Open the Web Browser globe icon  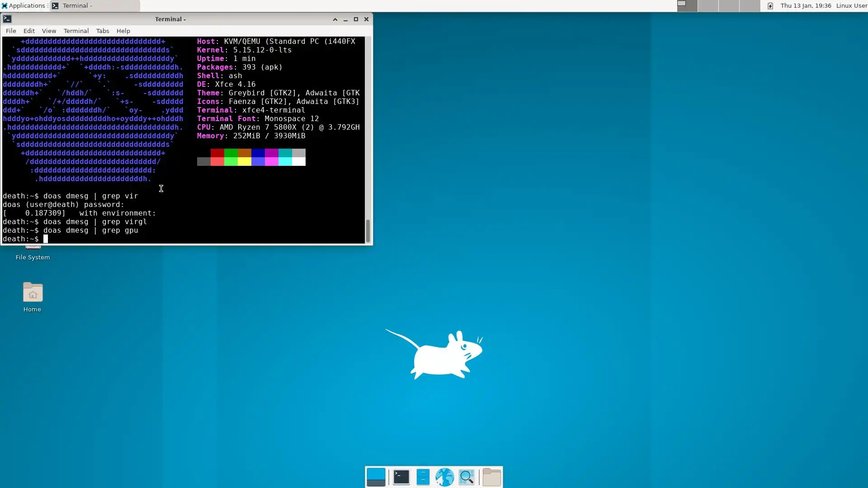click(x=444, y=477)
